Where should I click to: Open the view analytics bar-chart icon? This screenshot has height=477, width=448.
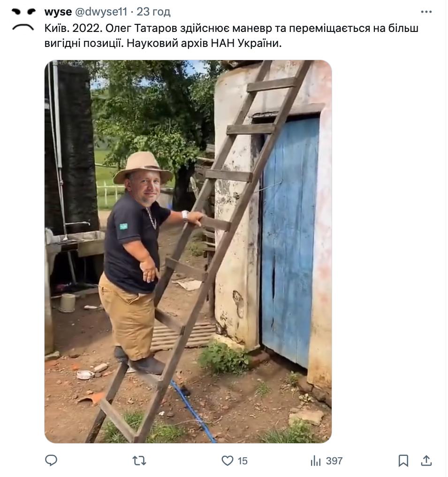(x=316, y=461)
